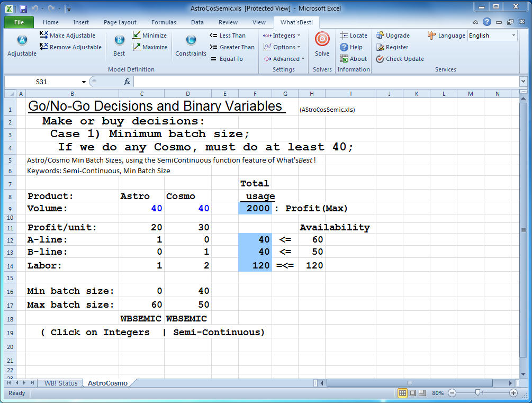Screen dimensions: 532x403
Task: Click the Minimize objective icon
Action: (x=137, y=35)
